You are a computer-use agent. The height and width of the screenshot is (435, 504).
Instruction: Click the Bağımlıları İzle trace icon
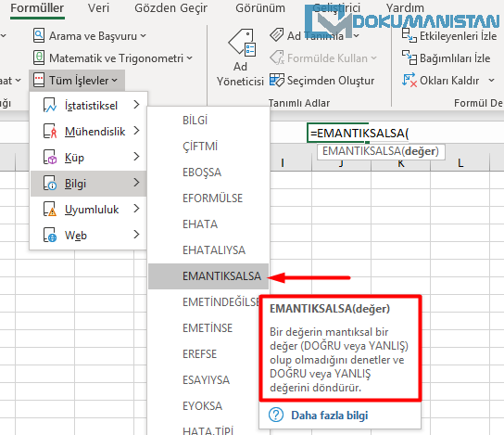point(409,58)
